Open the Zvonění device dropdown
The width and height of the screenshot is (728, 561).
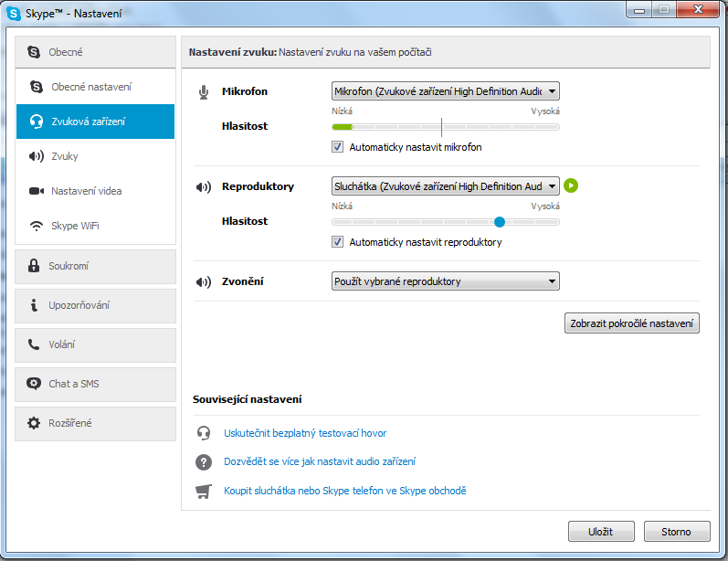(445, 281)
